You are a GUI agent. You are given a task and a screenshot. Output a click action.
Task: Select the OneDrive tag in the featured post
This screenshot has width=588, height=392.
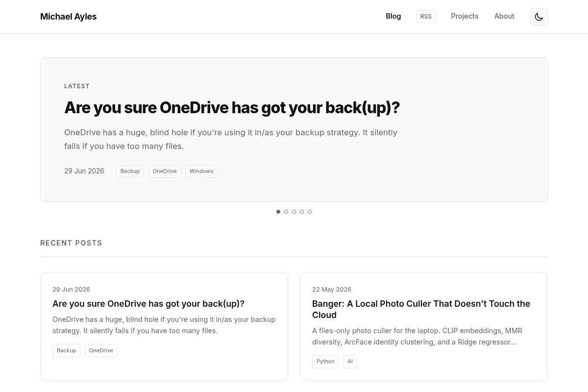tap(165, 171)
